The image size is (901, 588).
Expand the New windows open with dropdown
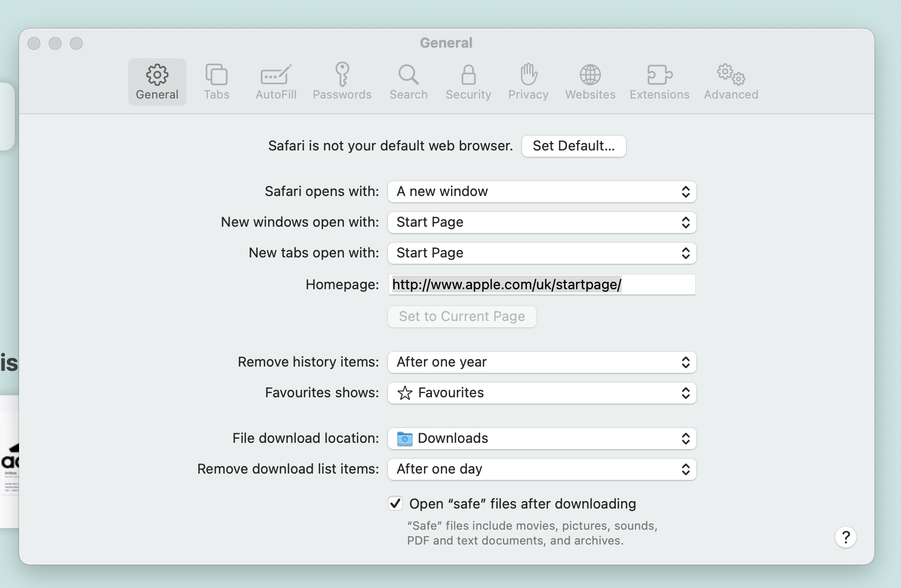pyautogui.click(x=542, y=222)
